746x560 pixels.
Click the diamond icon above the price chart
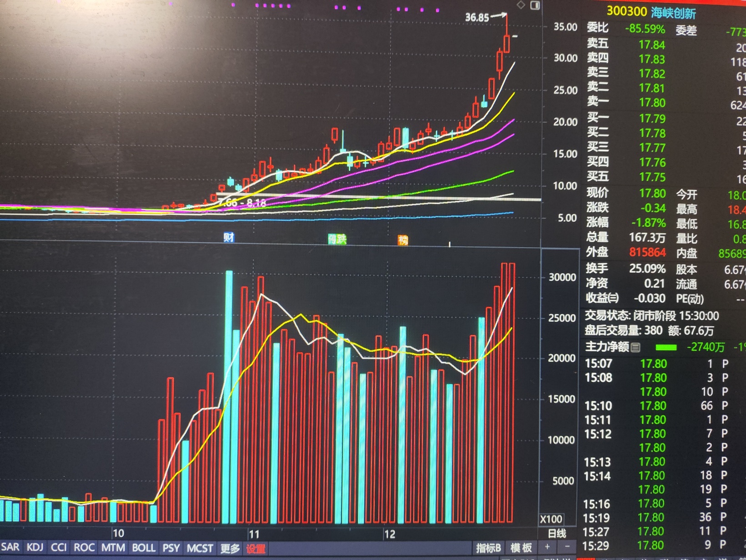pos(521,5)
